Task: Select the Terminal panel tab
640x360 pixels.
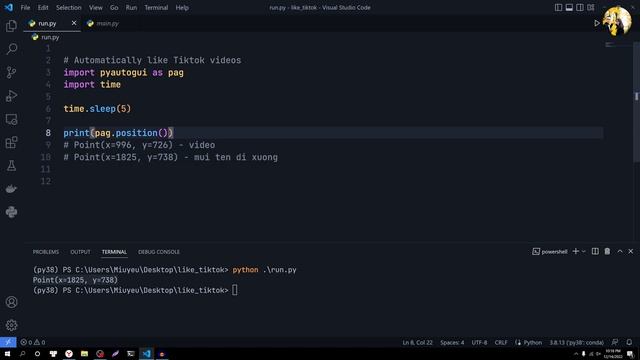Action: coord(114,252)
